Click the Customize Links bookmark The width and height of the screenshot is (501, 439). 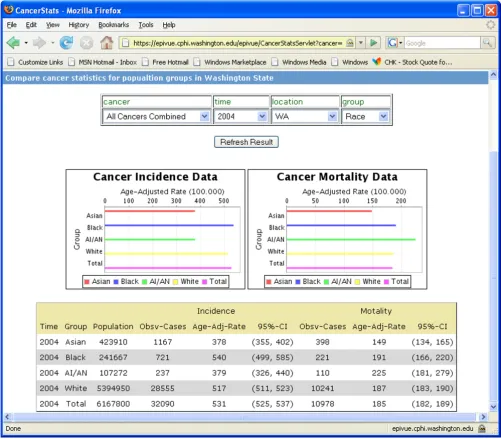click(35, 62)
